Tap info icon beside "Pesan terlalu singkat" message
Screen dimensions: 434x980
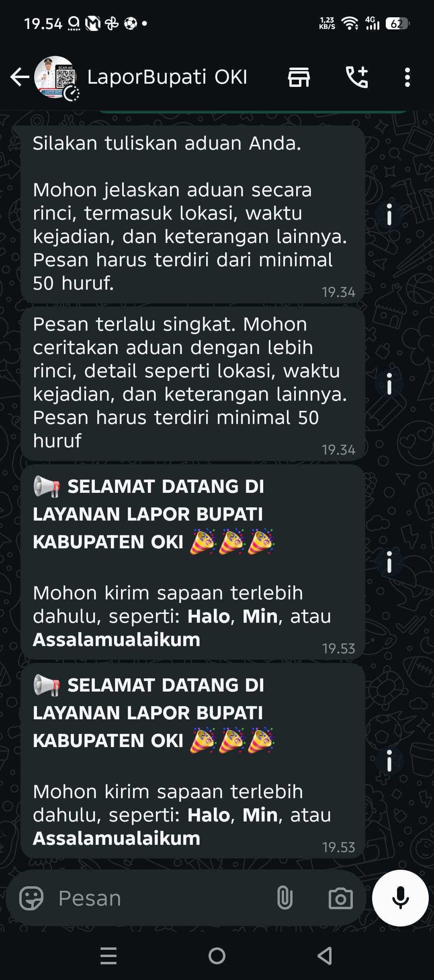[x=389, y=384]
